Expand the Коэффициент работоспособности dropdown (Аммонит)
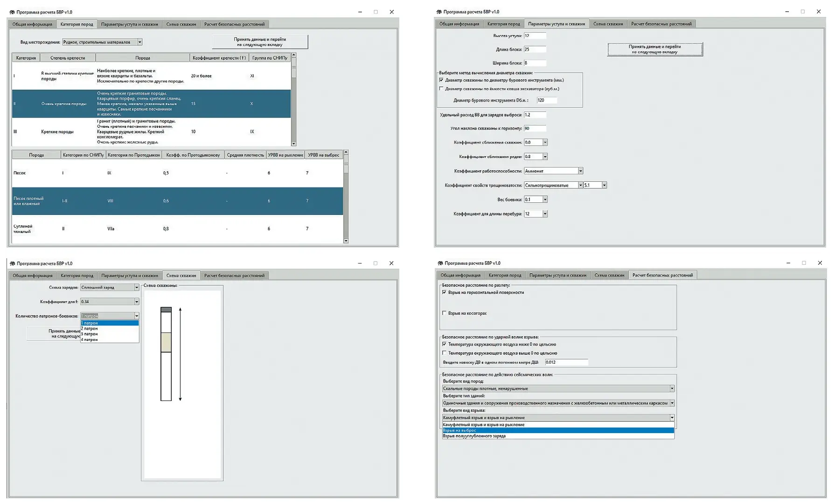The height and width of the screenshot is (504, 835). pyautogui.click(x=580, y=171)
